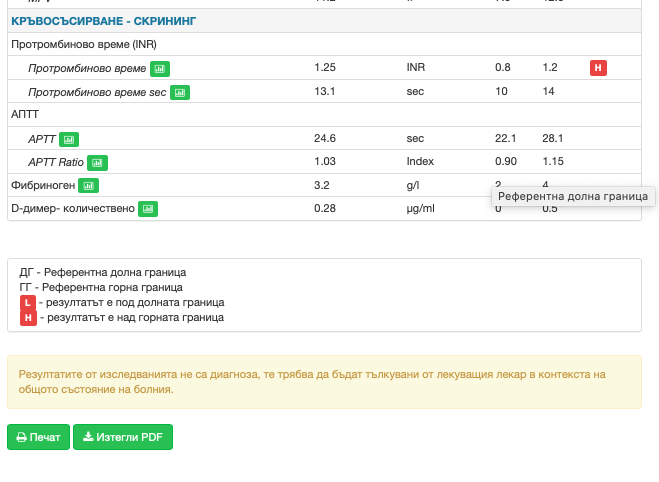Click the Фибриноген test name
659x482 pixels.
(x=42, y=185)
